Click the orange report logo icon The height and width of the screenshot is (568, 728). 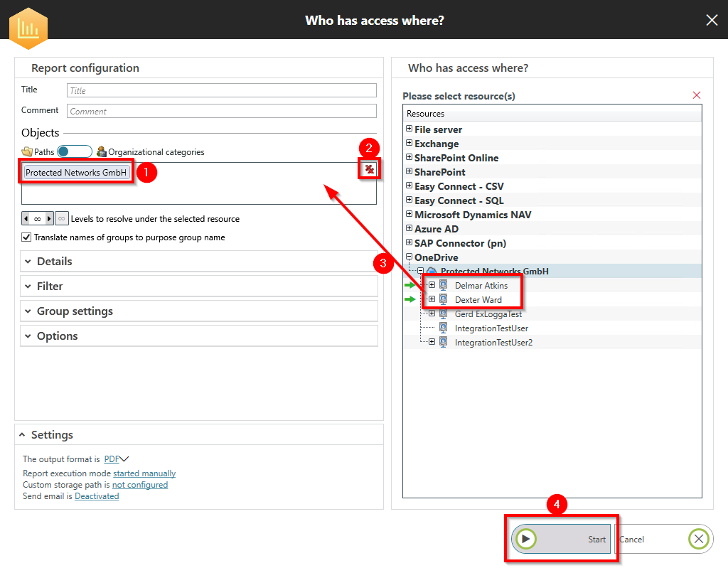tap(28, 27)
